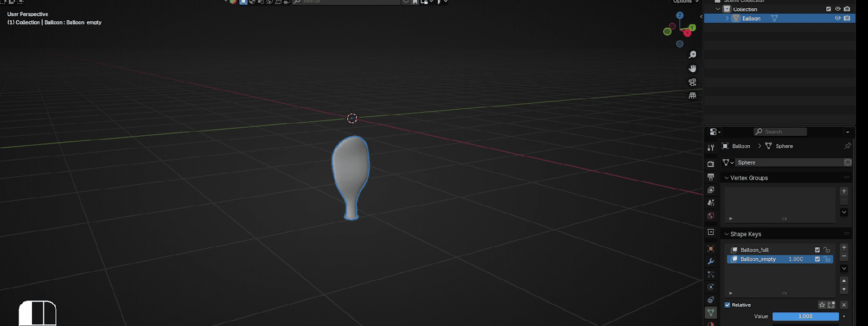Collapse the Shape Keys panel
The width and height of the screenshot is (868, 326).
click(727, 234)
